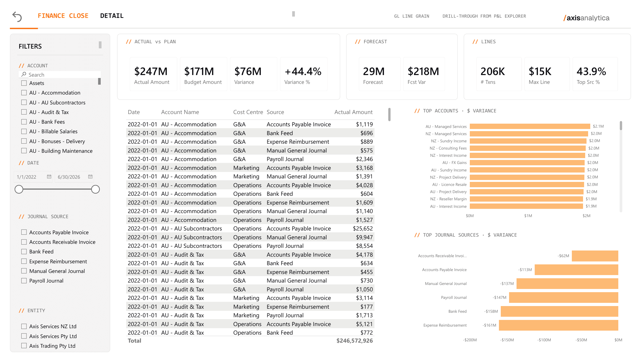Toggle Accounts Receivable Invoice source checkbox
This screenshot has width=641, height=364.
click(24, 242)
